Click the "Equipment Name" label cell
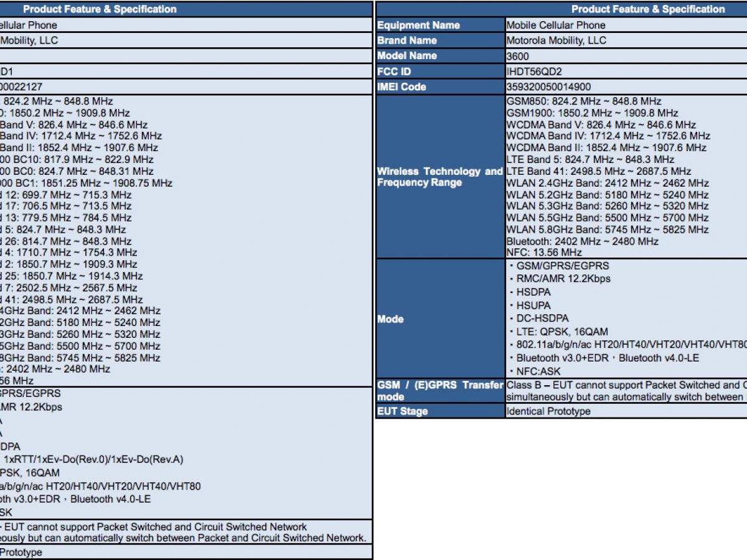747x560 pixels. point(418,26)
